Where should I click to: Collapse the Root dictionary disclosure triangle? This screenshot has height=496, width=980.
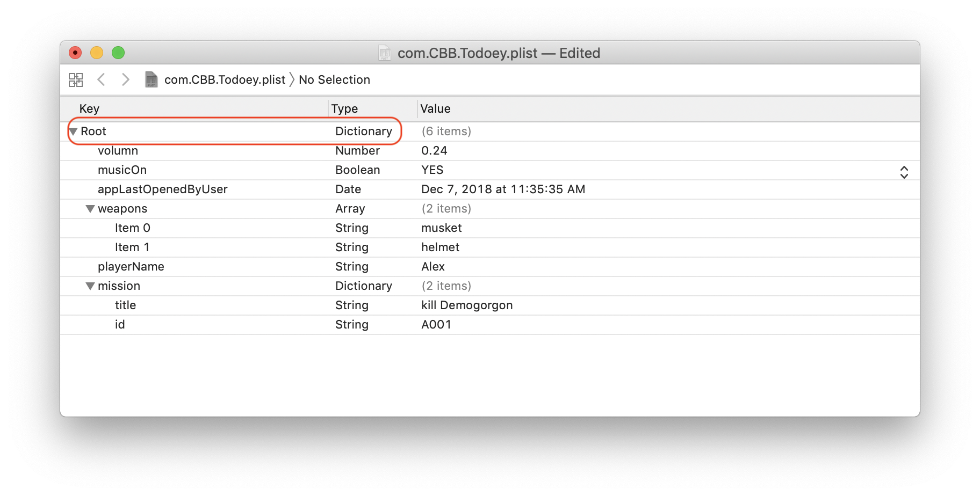click(74, 132)
